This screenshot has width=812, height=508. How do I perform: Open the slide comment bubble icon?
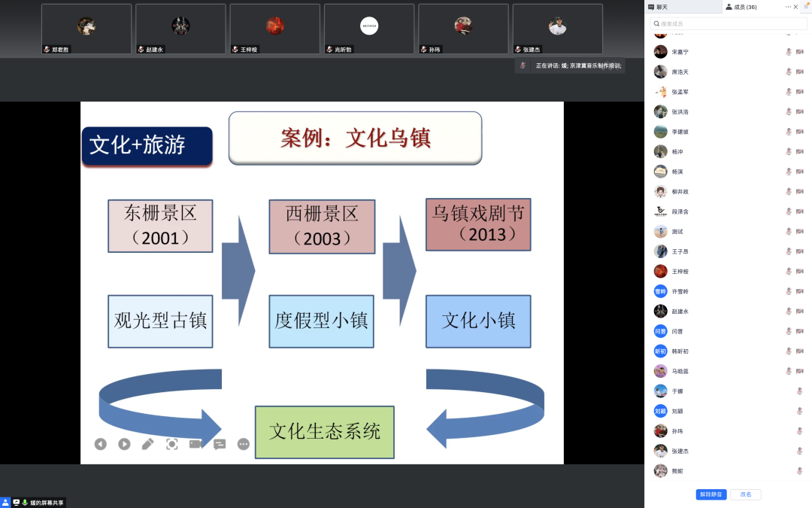point(220,444)
